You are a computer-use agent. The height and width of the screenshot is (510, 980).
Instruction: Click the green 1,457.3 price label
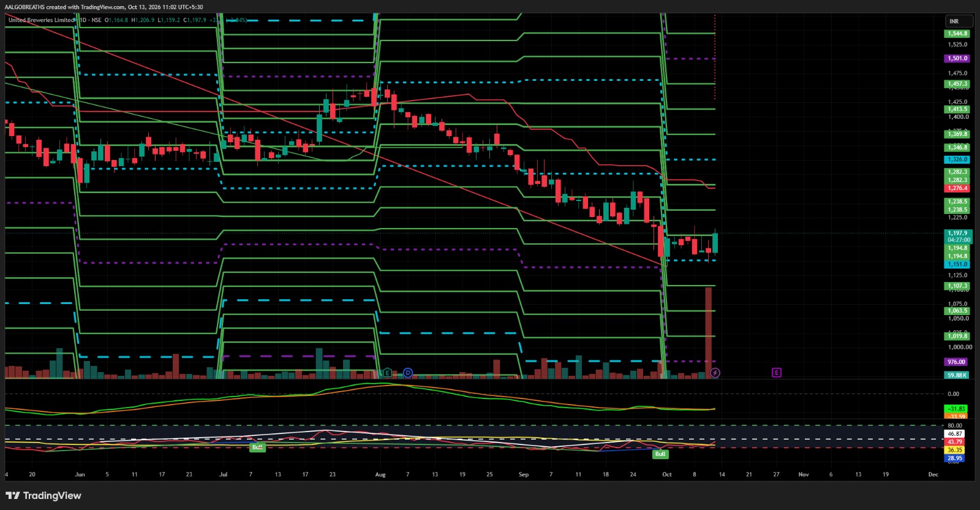(x=957, y=84)
